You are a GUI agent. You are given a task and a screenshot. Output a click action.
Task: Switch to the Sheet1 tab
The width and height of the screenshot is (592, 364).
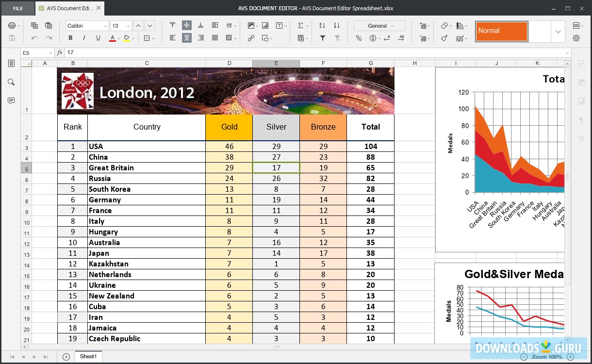click(88, 356)
